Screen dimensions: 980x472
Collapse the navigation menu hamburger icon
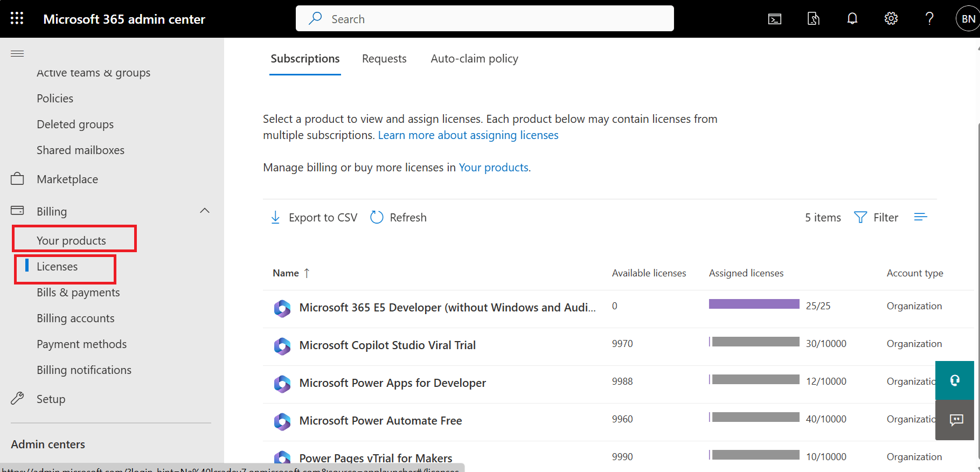pyautogui.click(x=17, y=53)
